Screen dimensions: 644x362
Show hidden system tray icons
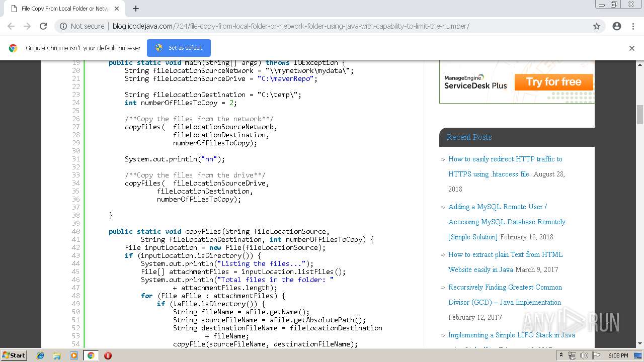coord(561,355)
